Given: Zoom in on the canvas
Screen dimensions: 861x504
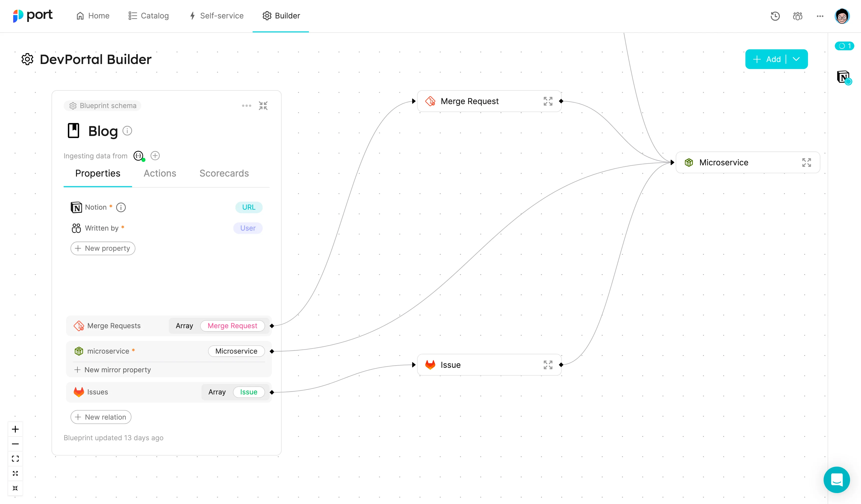Looking at the screenshot, I should click(15, 429).
